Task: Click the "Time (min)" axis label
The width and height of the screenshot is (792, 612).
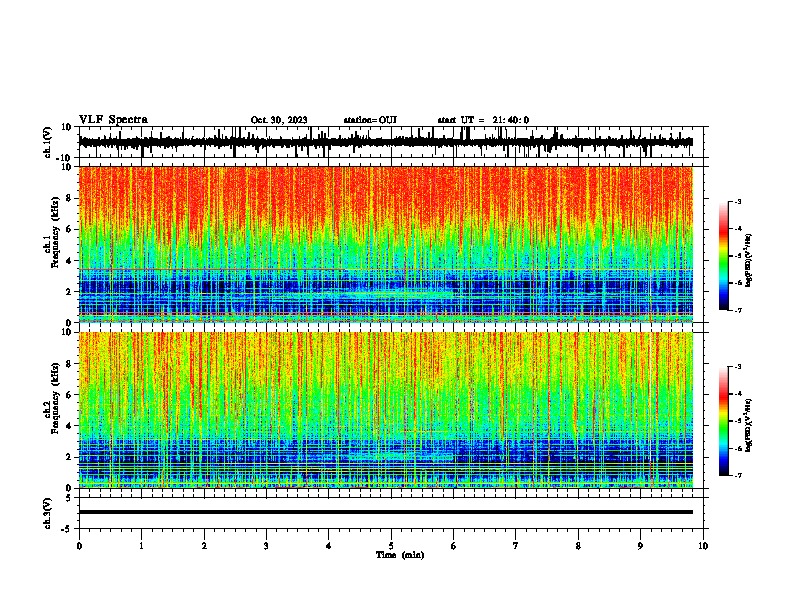Action: [400, 555]
